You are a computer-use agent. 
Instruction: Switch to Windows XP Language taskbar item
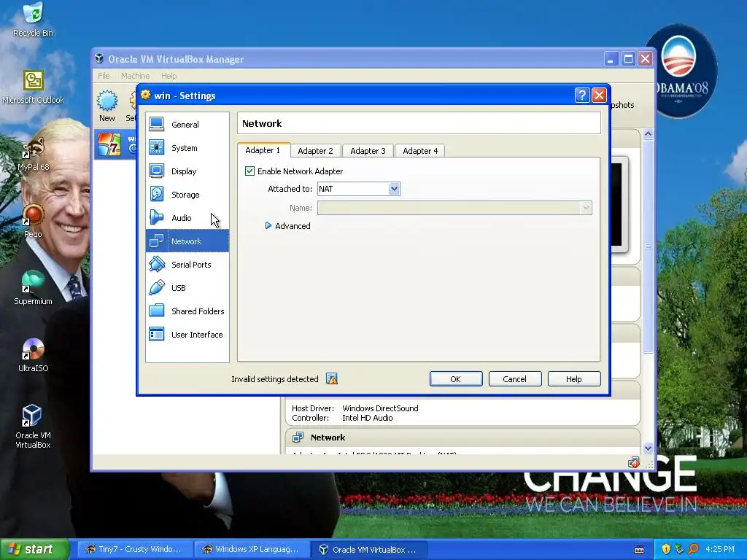click(x=252, y=549)
